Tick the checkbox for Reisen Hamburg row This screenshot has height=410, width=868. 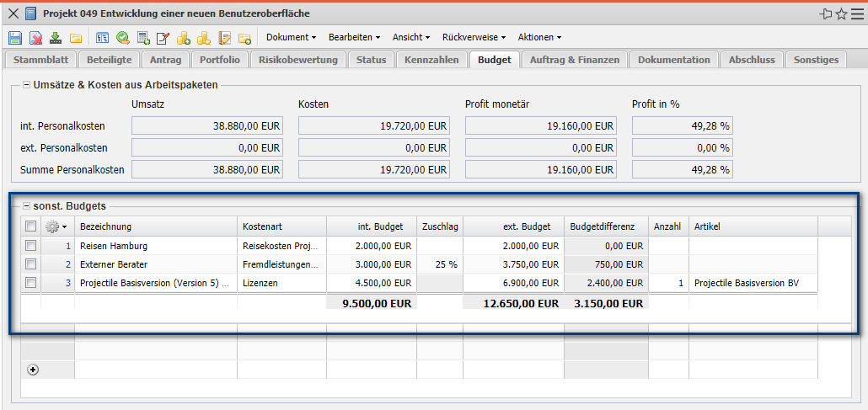tap(31, 246)
